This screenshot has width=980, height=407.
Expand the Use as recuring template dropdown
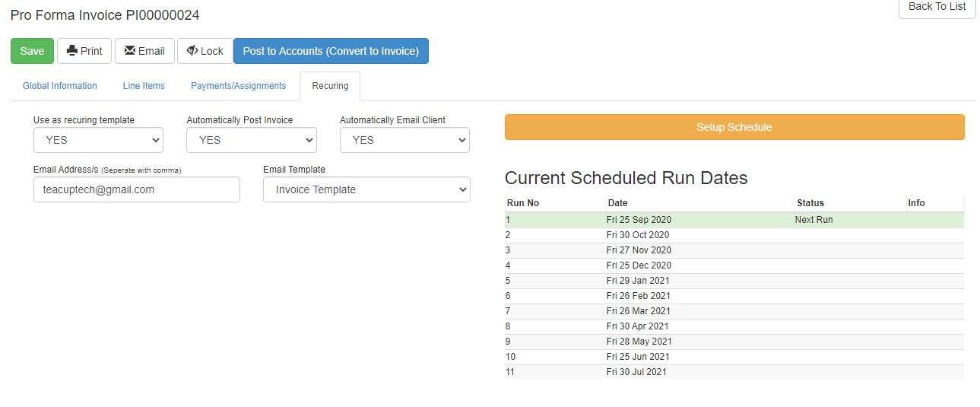[x=98, y=140]
